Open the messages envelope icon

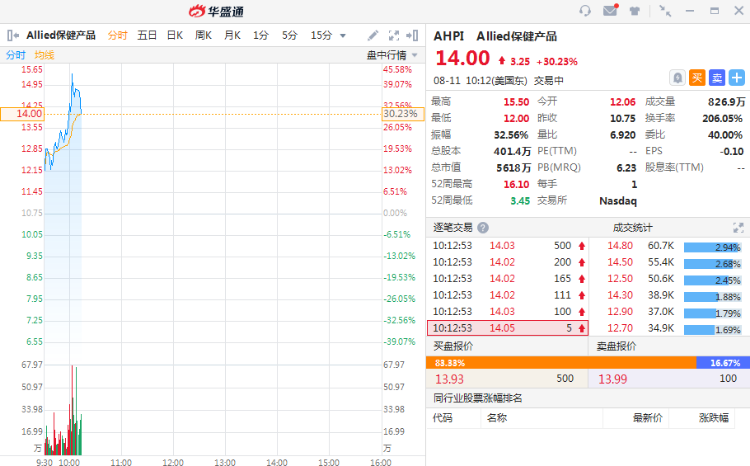[x=610, y=10]
